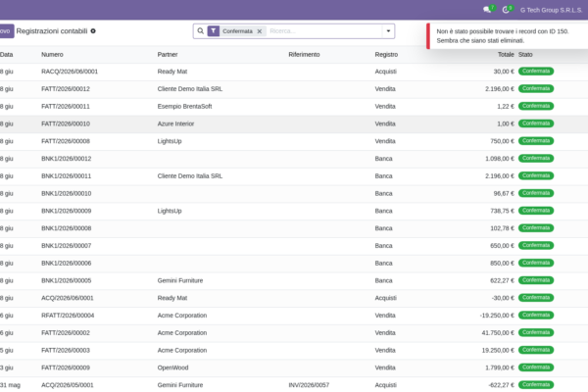Click Confermata badge on RACQ/2026/06/0001 row
Image resolution: width=588 pixels, height=392 pixels.
coord(536,72)
